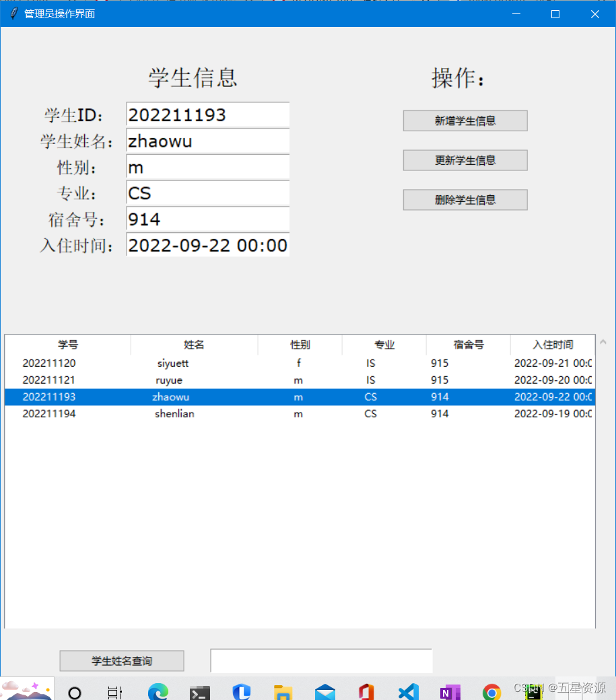Open OneNote from the taskbar
Screen dimensions: 616x700
click(x=450, y=693)
